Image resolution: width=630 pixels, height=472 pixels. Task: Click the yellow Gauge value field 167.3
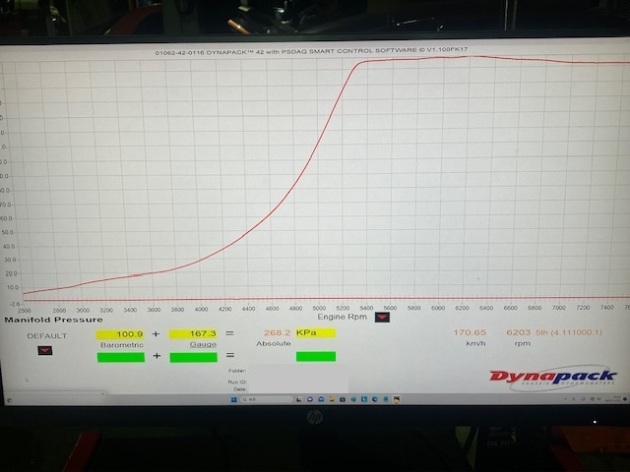click(x=194, y=335)
